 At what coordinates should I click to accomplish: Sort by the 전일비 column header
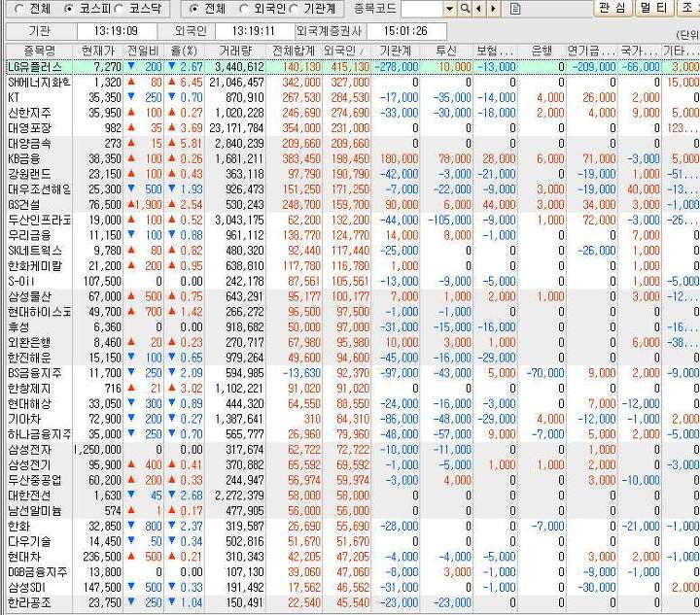coord(143,51)
